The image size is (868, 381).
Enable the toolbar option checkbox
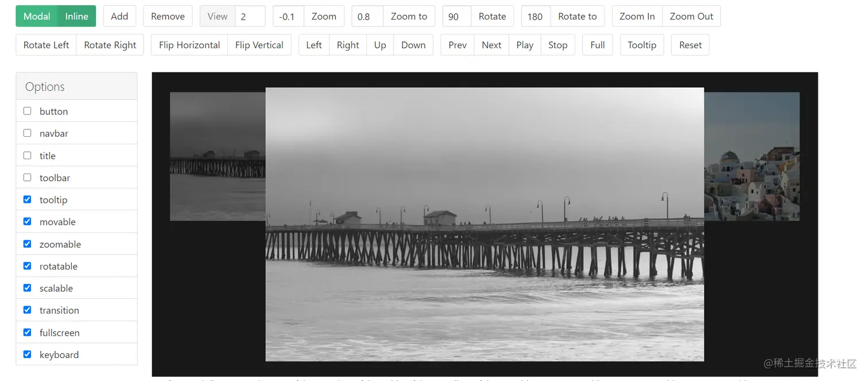27,177
